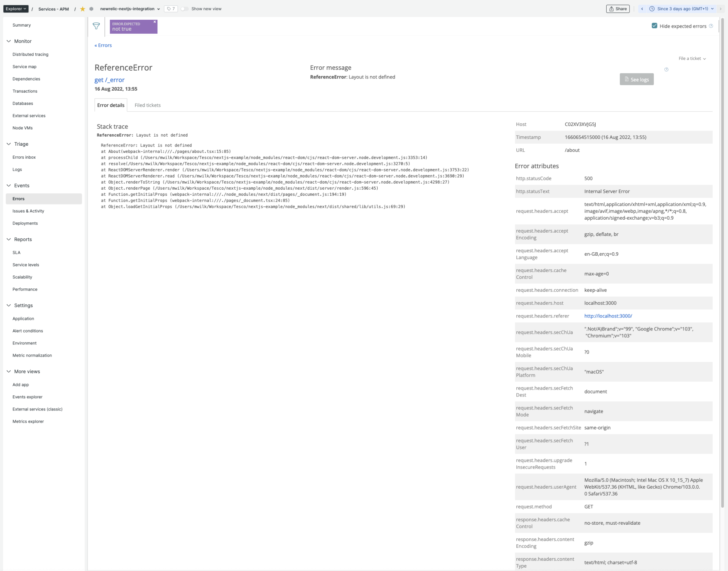
Task: Click the help question mark near File a ticket
Action: click(667, 69)
